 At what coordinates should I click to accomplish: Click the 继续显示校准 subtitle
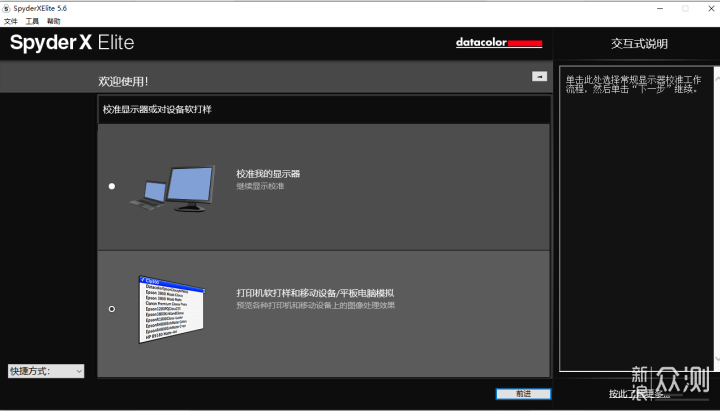tap(260, 186)
